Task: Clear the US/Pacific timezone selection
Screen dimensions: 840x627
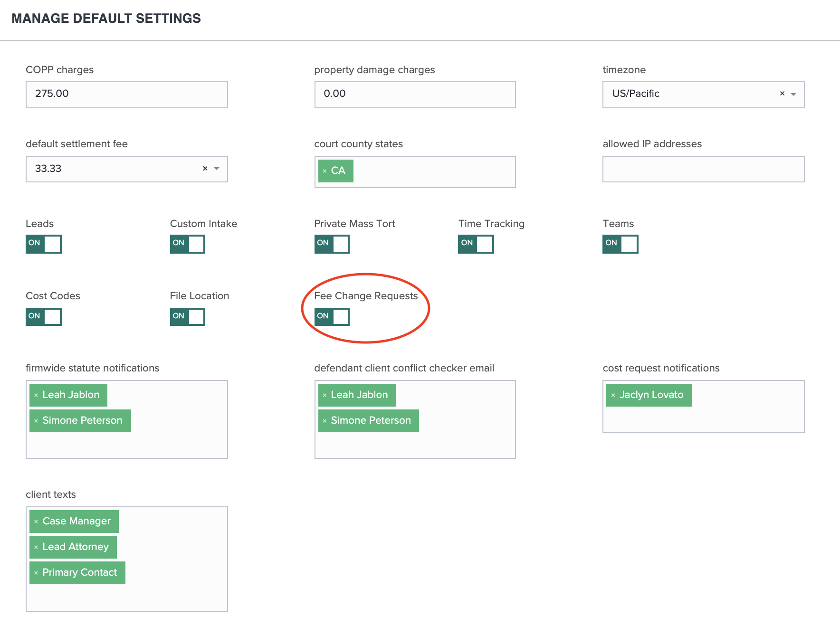Action: tap(782, 94)
